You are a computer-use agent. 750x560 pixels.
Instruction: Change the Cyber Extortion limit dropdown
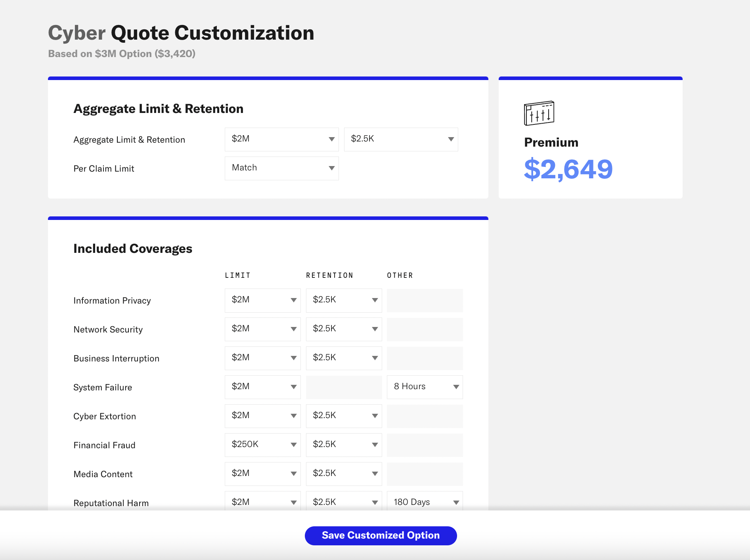[262, 416]
